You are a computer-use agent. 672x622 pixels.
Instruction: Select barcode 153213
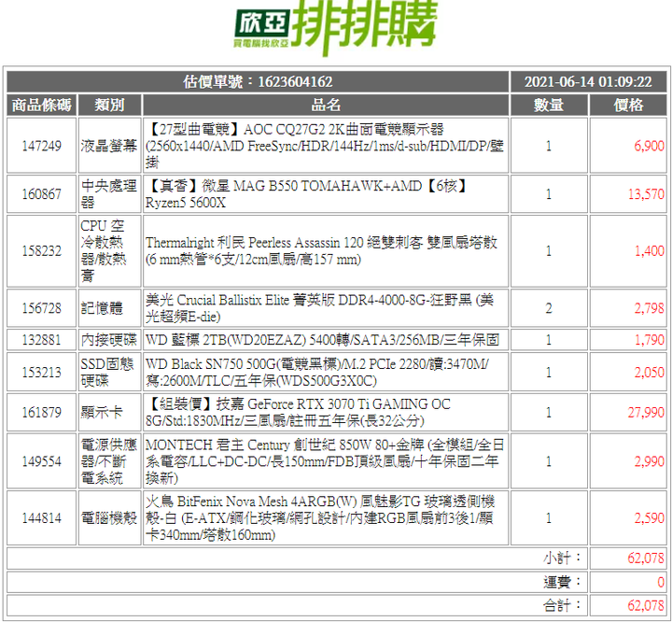(x=42, y=372)
